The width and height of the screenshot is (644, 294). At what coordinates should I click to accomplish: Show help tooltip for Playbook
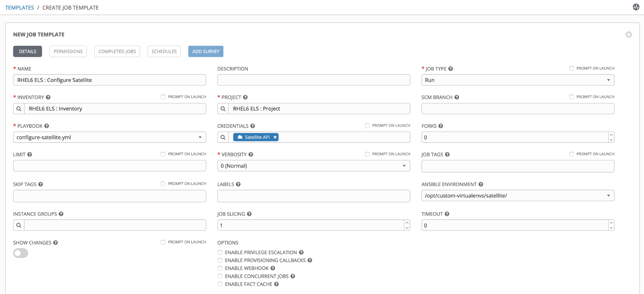(47, 126)
